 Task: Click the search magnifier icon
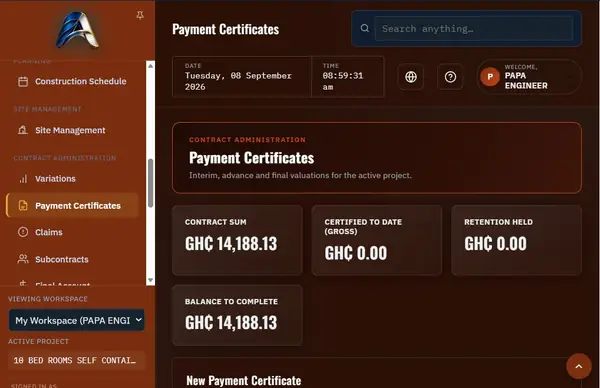point(365,28)
